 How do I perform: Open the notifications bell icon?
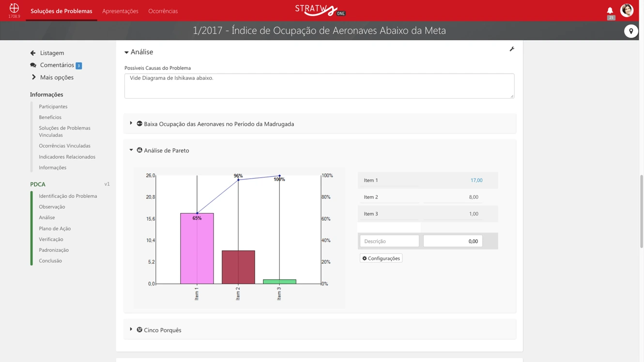[x=610, y=10]
